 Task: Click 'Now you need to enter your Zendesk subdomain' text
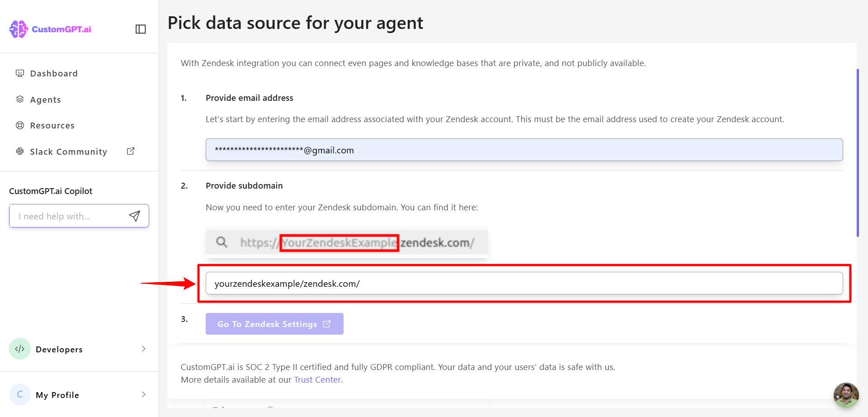pos(342,208)
